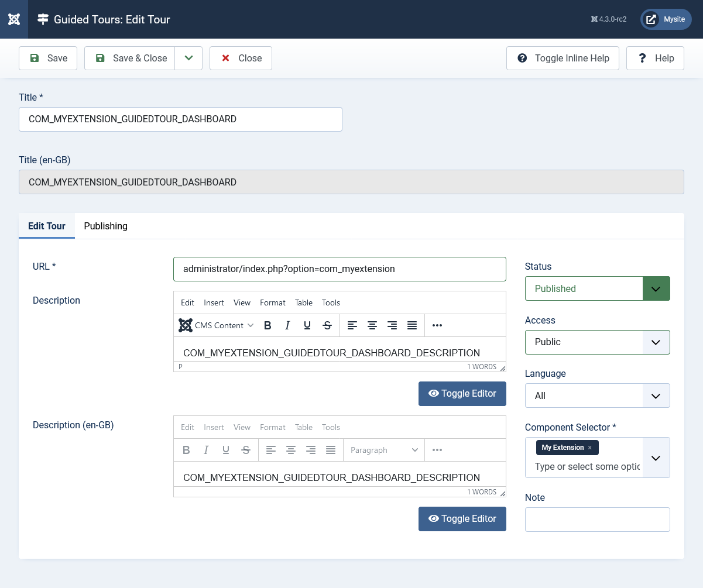Toggle Inline Help
The image size is (703, 588).
(x=563, y=59)
